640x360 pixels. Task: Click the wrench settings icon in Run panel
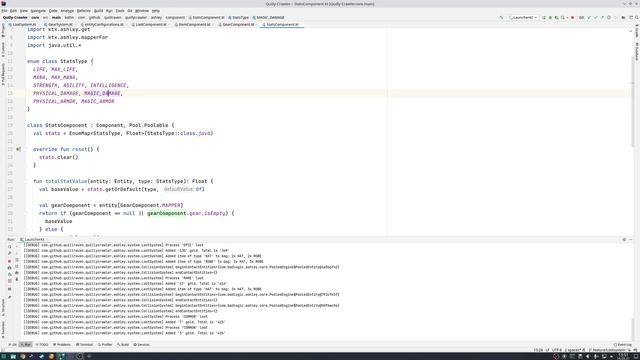pyautogui.click(x=9, y=253)
